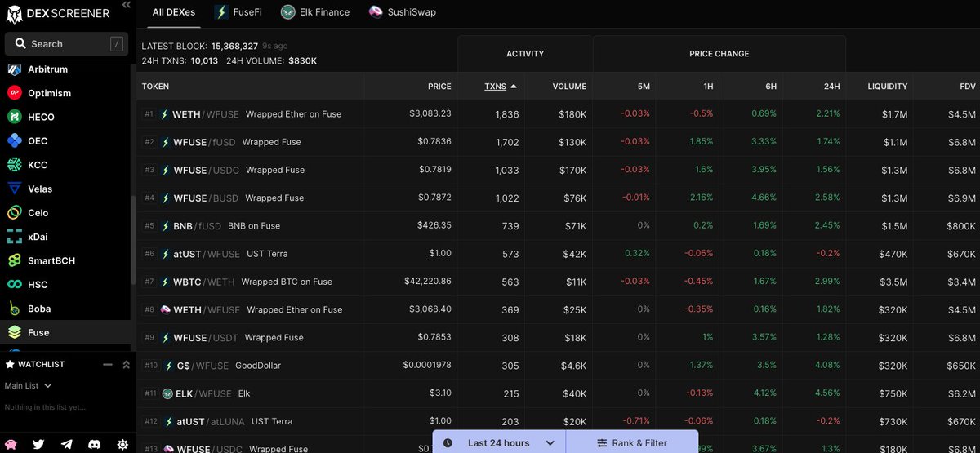Switch to the Elk Finance tab
This screenshot has height=453, width=980.
(314, 12)
